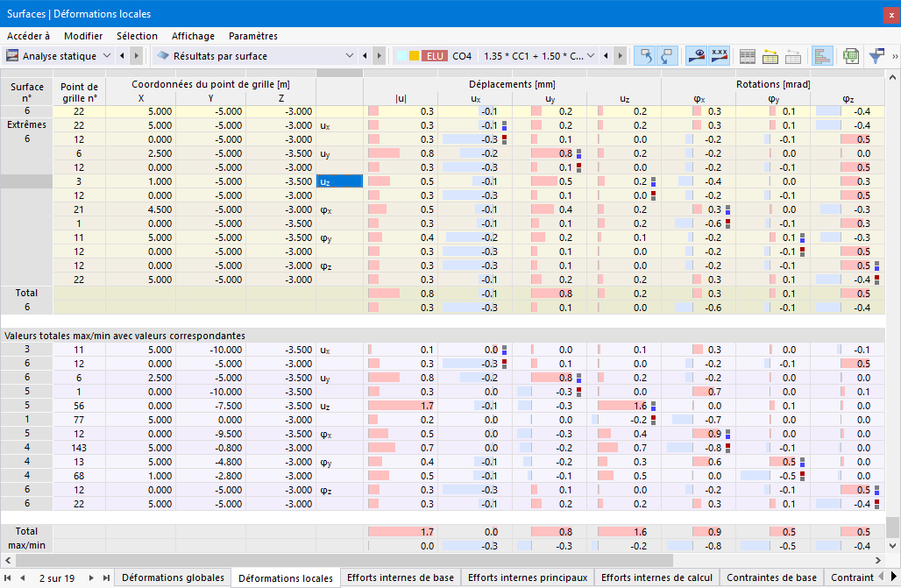Go to next load combination arrow

[x=620, y=56]
